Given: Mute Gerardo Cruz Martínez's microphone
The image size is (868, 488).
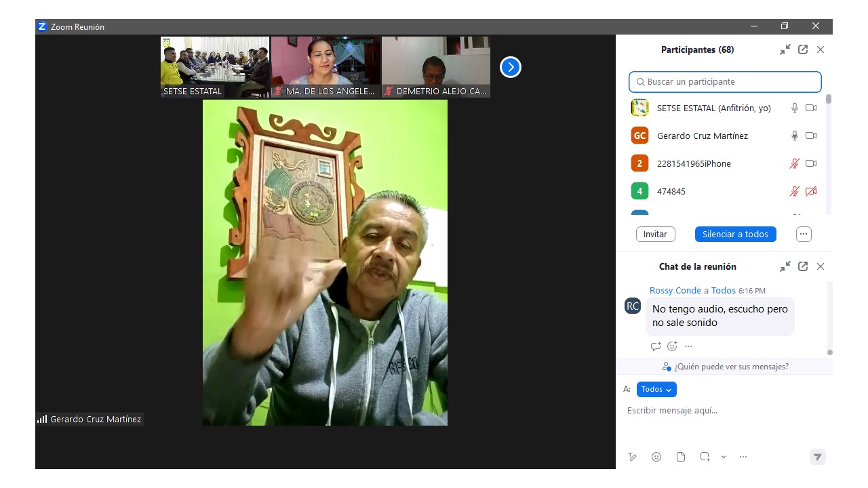Looking at the screenshot, I should (x=795, y=136).
